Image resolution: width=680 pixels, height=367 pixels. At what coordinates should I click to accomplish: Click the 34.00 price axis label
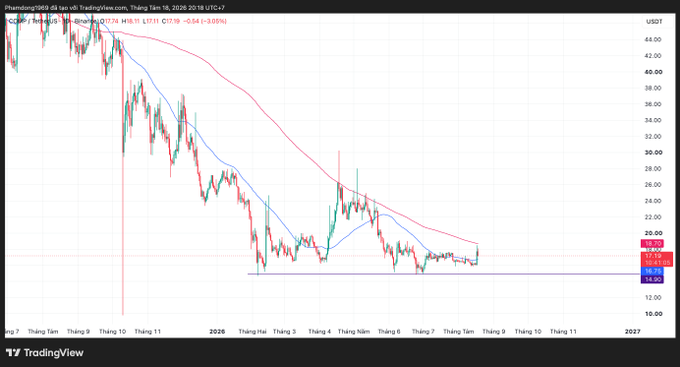(653, 120)
